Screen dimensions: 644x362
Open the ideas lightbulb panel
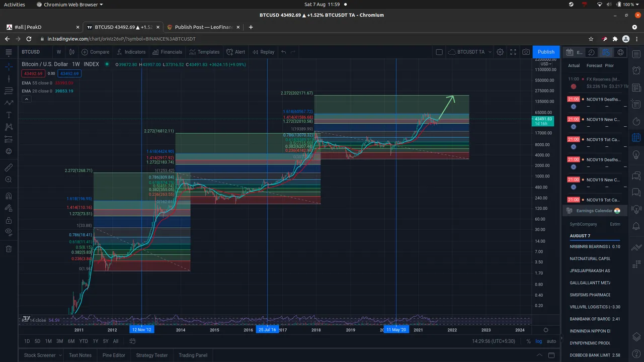click(636, 154)
